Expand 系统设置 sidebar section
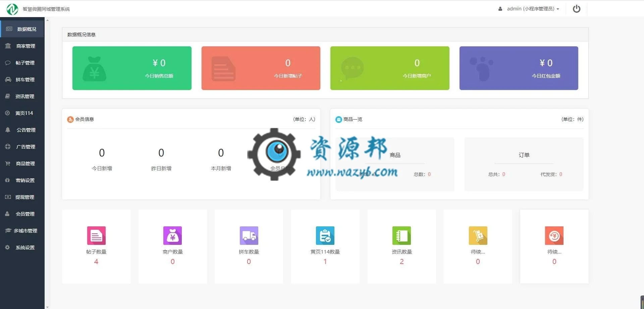 click(22, 248)
